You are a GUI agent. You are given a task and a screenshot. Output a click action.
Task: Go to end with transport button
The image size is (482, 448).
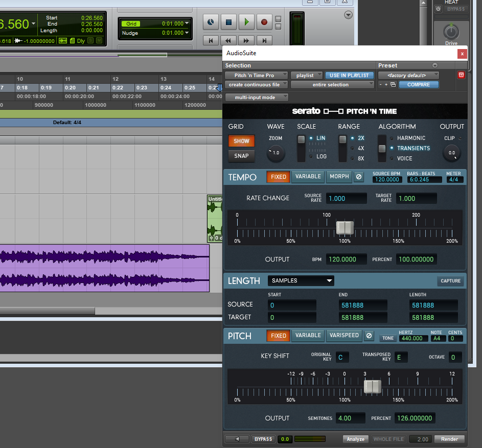264,40
